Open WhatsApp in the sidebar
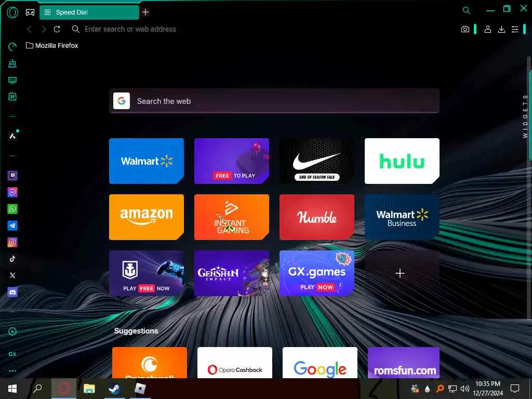 pyautogui.click(x=12, y=209)
